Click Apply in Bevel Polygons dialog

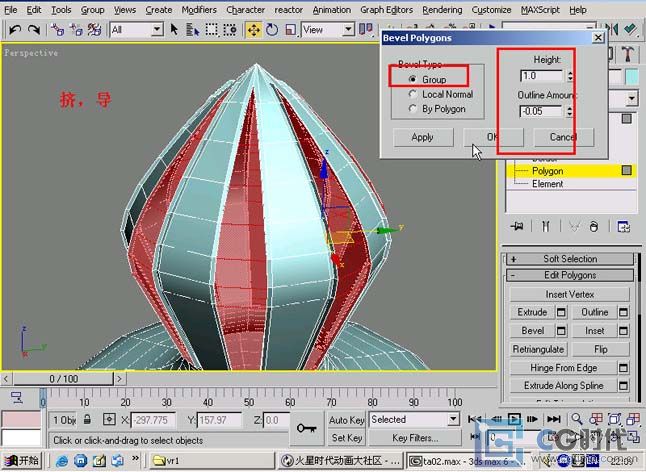point(423,137)
